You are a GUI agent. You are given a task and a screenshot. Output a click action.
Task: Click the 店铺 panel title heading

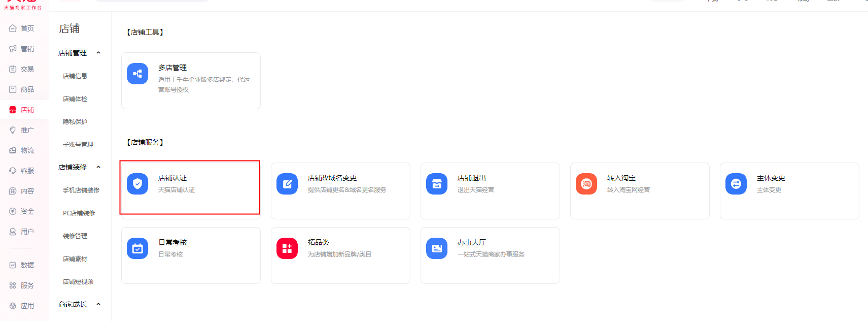tap(70, 28)
